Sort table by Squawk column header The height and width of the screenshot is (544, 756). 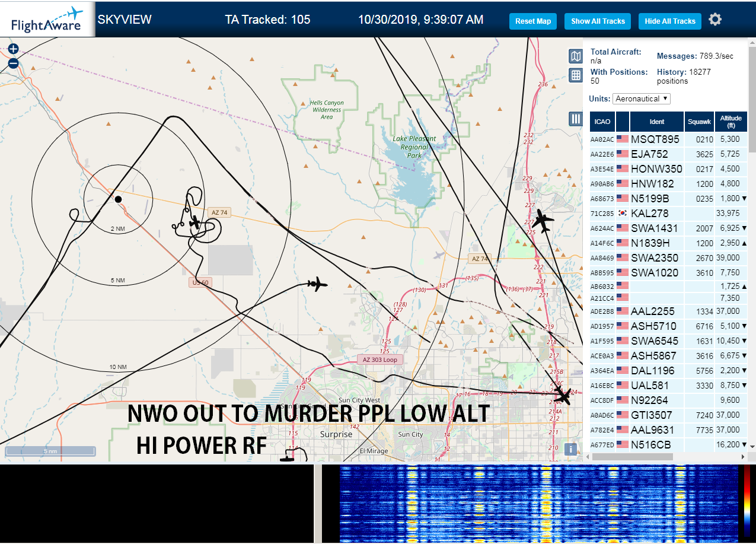pos(699,121)
